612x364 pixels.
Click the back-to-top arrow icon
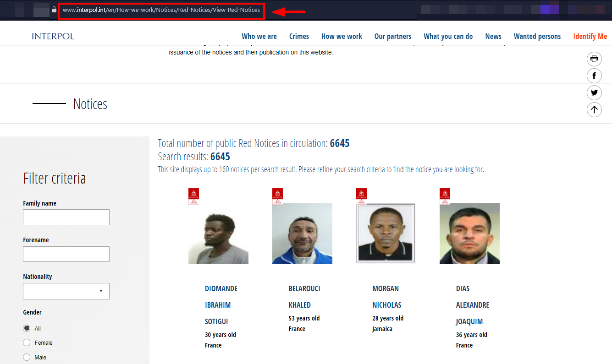tap(594, 109)
